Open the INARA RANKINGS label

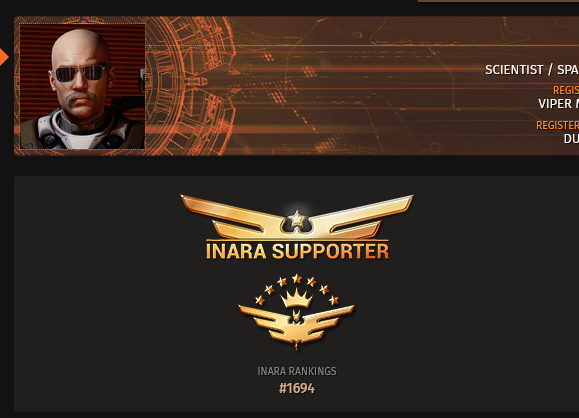click(297, 371)
